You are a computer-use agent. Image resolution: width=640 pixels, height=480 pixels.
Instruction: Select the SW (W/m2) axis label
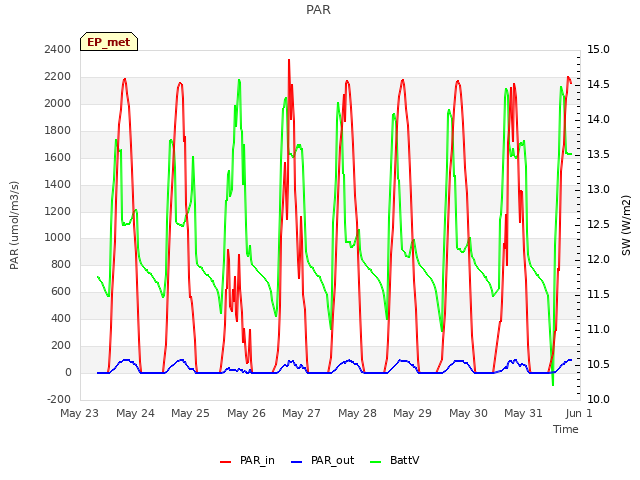[x=626, y=225]
